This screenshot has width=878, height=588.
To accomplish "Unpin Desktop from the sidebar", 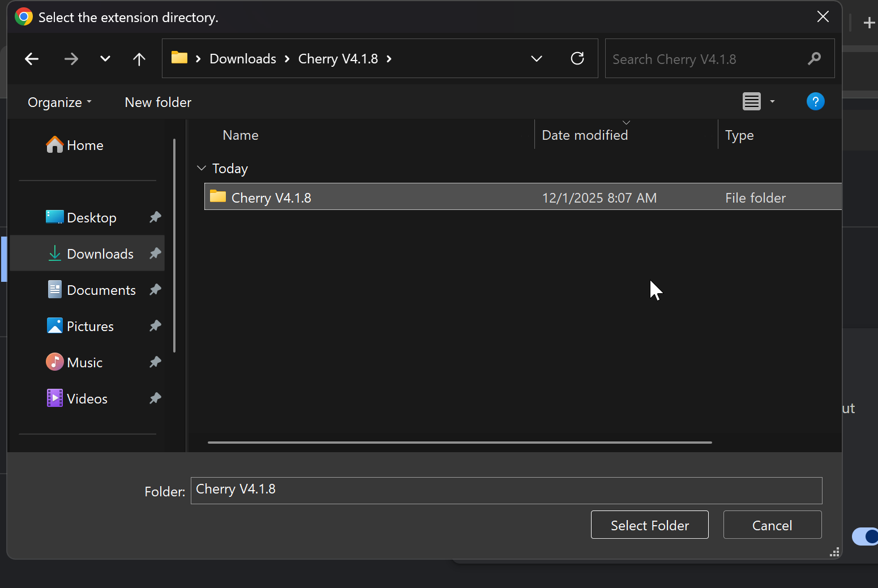I will tap(155, 217).
